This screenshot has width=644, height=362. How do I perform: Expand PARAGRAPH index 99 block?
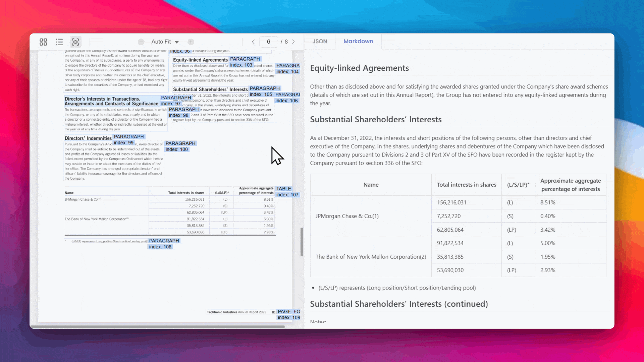click(x=128, y=139)
